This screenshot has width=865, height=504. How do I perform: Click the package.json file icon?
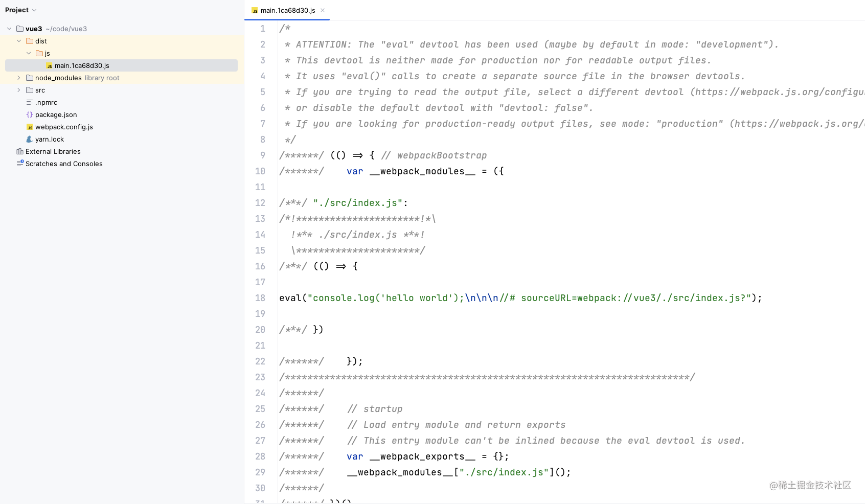click(30, 114)
